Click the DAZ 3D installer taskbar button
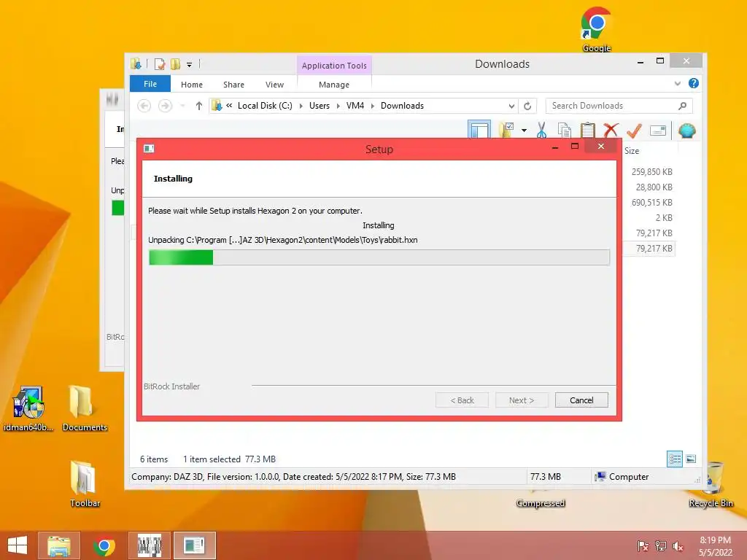Image resolution: width=747 pixels, height=560 pixels. coord(149,545)
